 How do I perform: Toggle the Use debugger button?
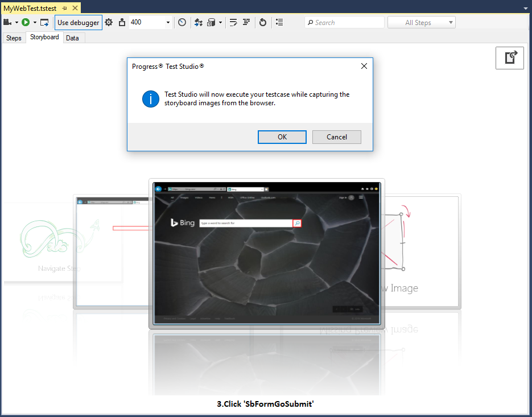coord(79,22)
